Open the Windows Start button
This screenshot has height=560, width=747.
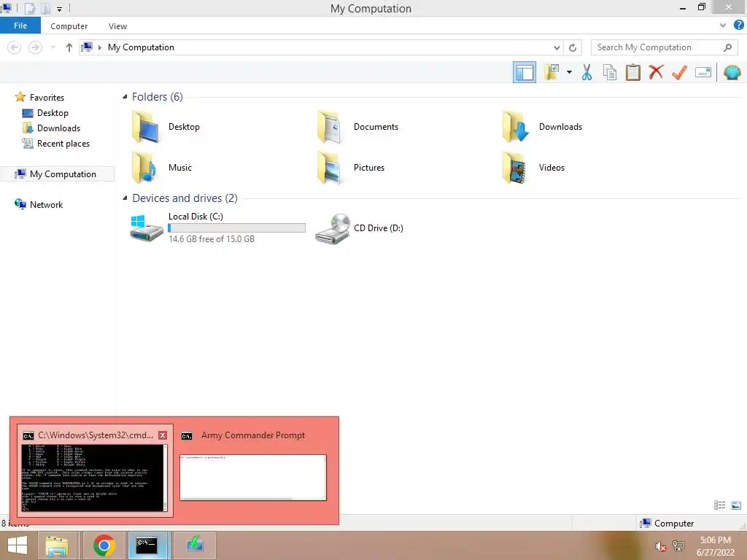(18, 545)
